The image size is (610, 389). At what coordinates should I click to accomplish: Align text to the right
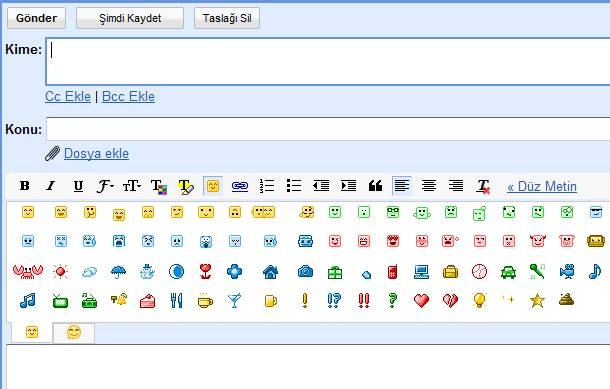click(456, 186)
